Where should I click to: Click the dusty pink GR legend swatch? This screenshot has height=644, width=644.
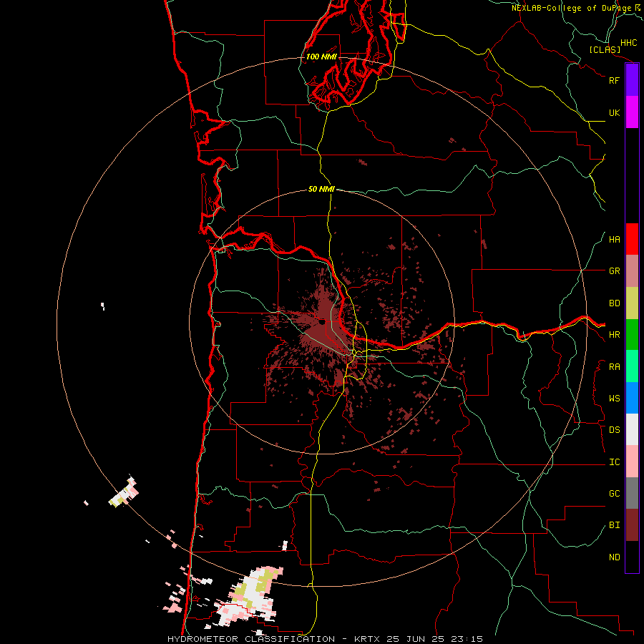pos(632,271)
